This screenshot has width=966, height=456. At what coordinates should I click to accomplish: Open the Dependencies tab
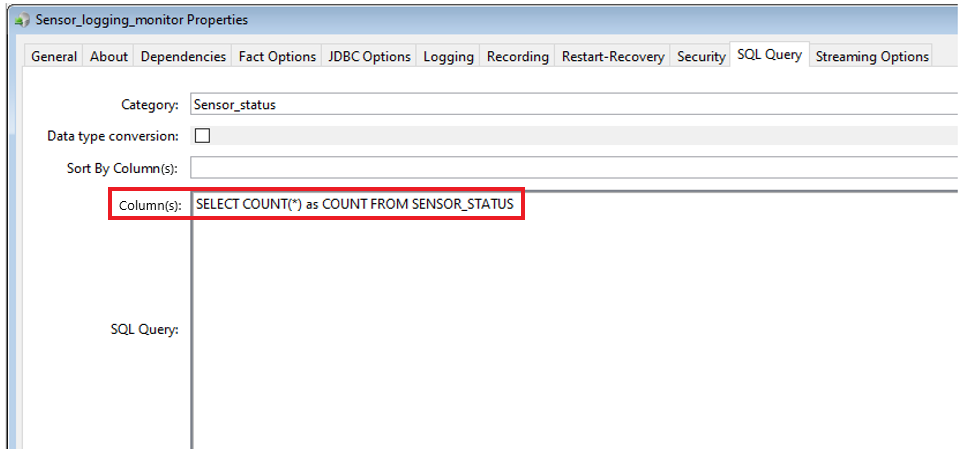[183, 57]
